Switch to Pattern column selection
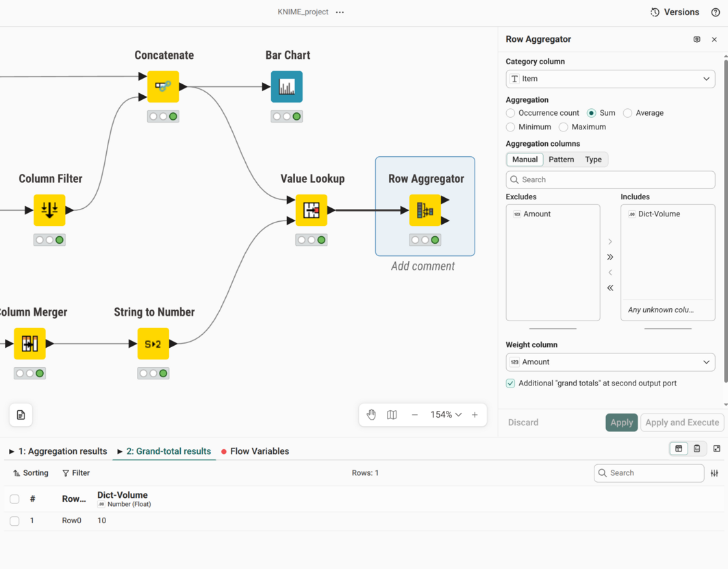Screen dimensions: 728x569 point(561,159)
